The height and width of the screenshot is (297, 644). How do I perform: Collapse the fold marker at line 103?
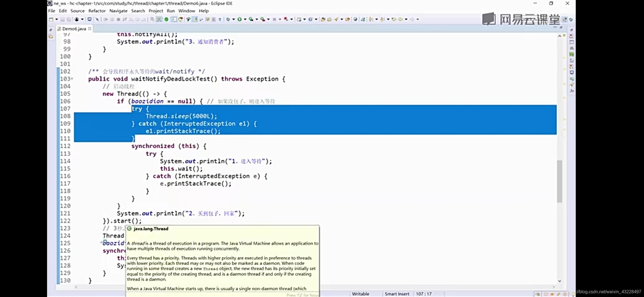click(x=72, y=79)
